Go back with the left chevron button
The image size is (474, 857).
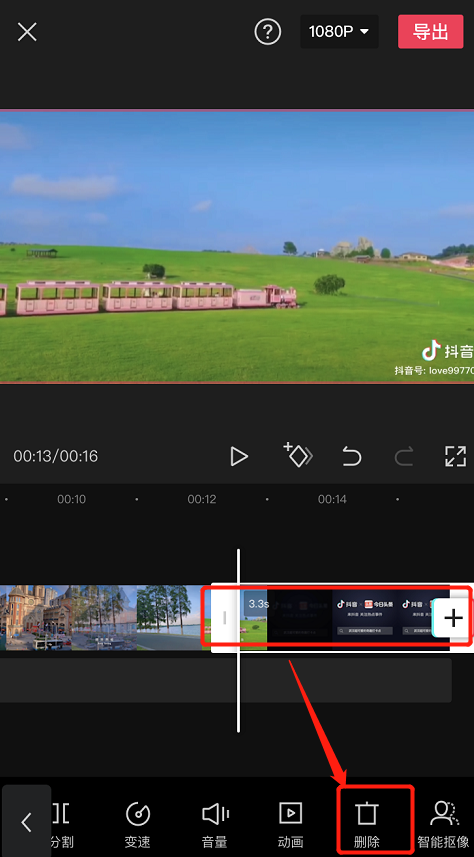coord(26,821)
